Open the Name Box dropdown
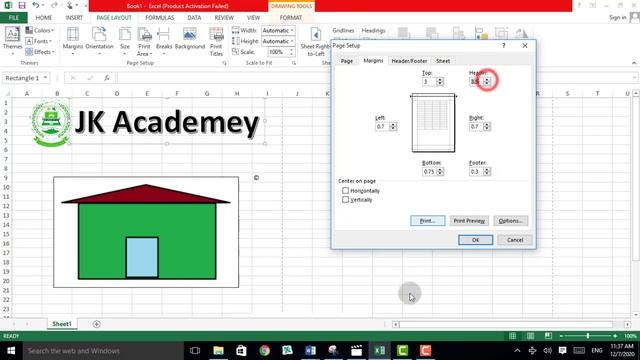Image resolution: width=640 pixels, height=360 pixels. pyautogui.click(x=45, y=78)
